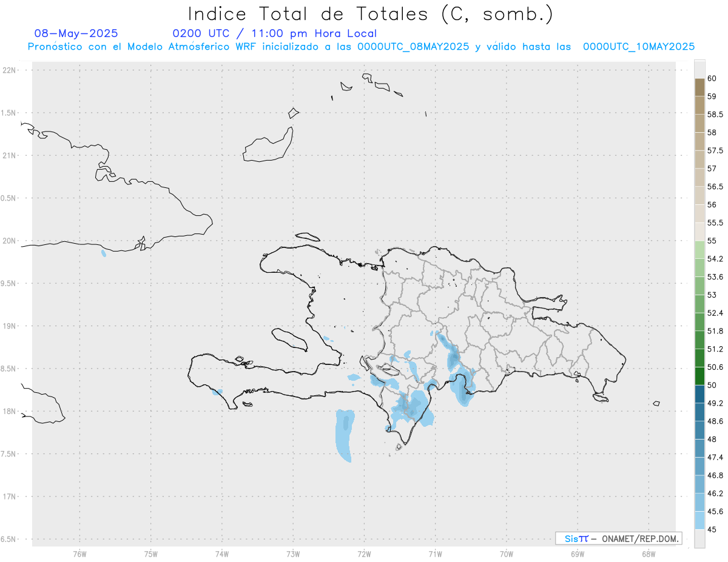Click the latitude label '1.5N'

tap(9, 113)
